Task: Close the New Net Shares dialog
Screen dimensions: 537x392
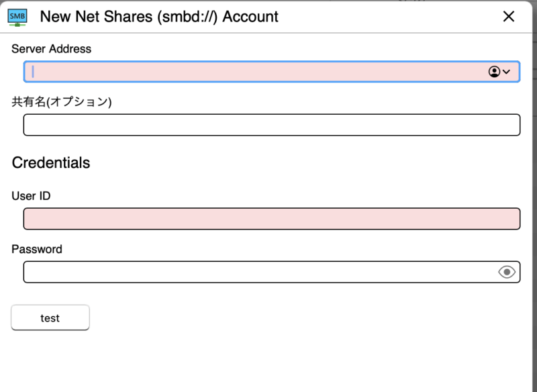Action: click(509, 17)
